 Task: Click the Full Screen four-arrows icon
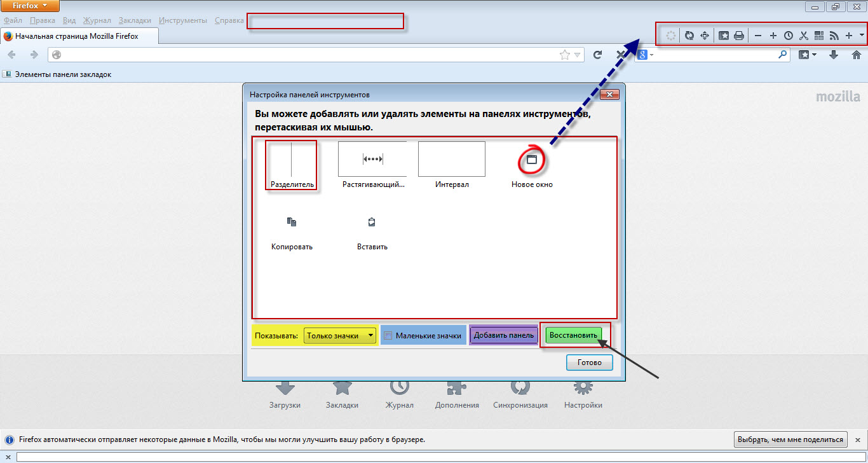tap(705, 36)
